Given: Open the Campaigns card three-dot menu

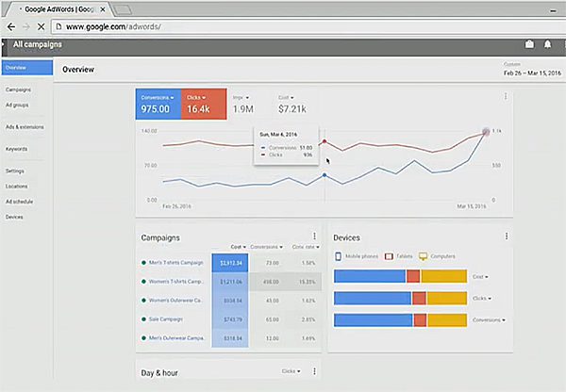Looking at the screenshot, I should pyautogui.click(x=314, y=236).
